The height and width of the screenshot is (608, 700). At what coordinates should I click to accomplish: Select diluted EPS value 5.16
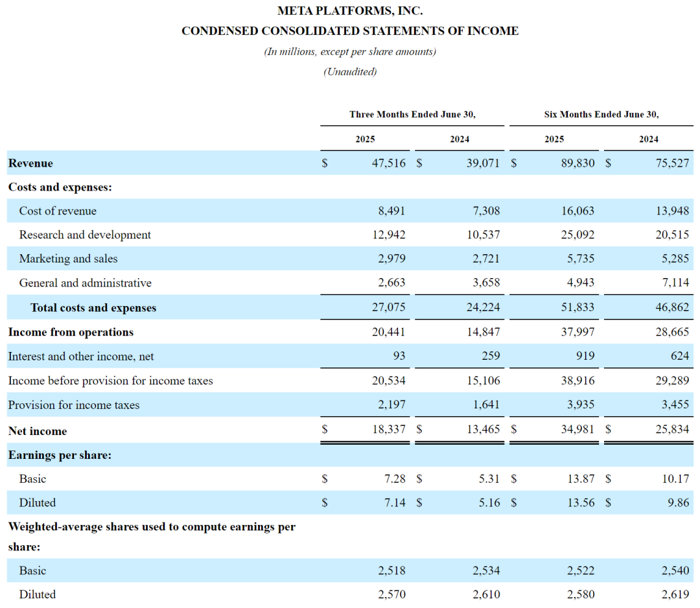coord(489,502)
